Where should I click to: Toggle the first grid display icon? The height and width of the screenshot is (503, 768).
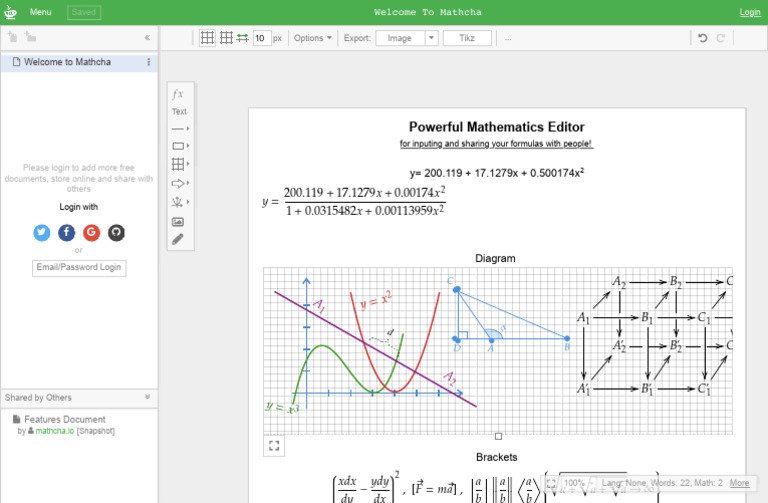coord(207,38)
